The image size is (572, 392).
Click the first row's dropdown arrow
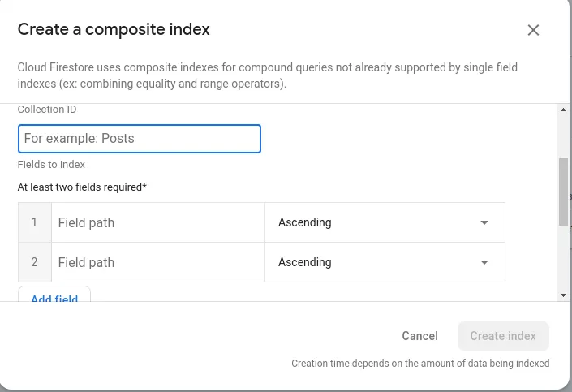pos(484,223)
